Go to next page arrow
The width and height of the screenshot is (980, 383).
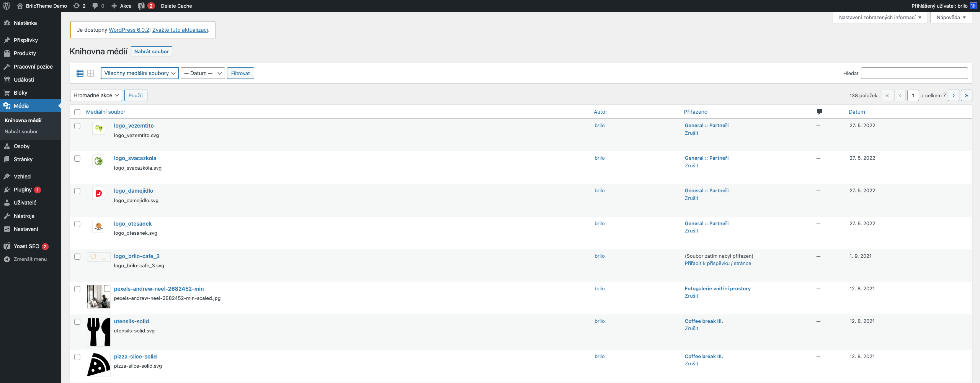click(953, 95)
